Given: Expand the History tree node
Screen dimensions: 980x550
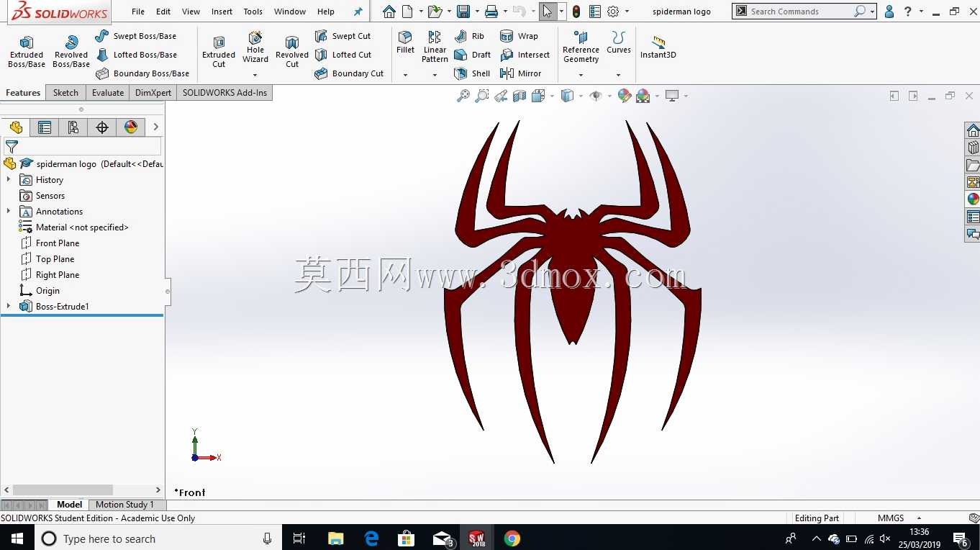Looking at the screenshot, I should (9, 180).
